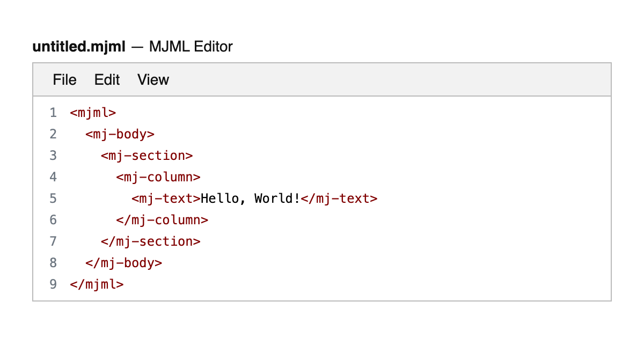Select line number 7 in gutter
The width and height of the screenshot is (644, 338).
tap(53, 241)
